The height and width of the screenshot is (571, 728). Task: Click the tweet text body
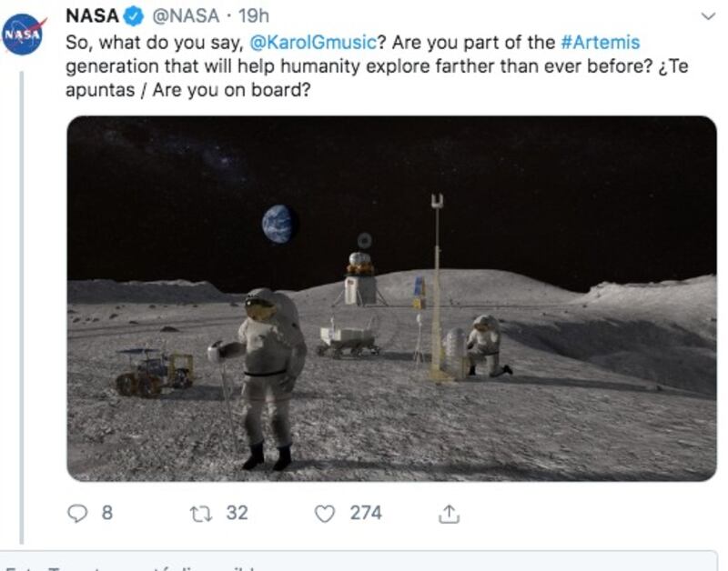pyautogui.click(x=377, y=65)
